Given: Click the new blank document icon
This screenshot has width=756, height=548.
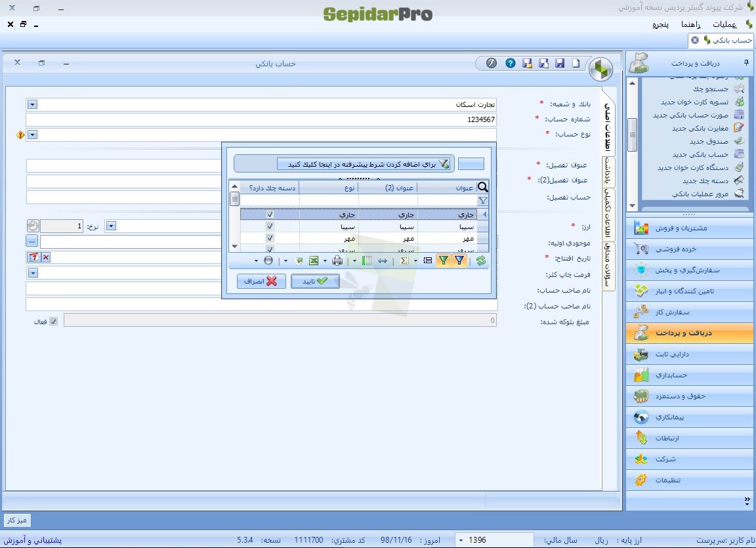Looking at the screenshot, I should pos(576,63).
